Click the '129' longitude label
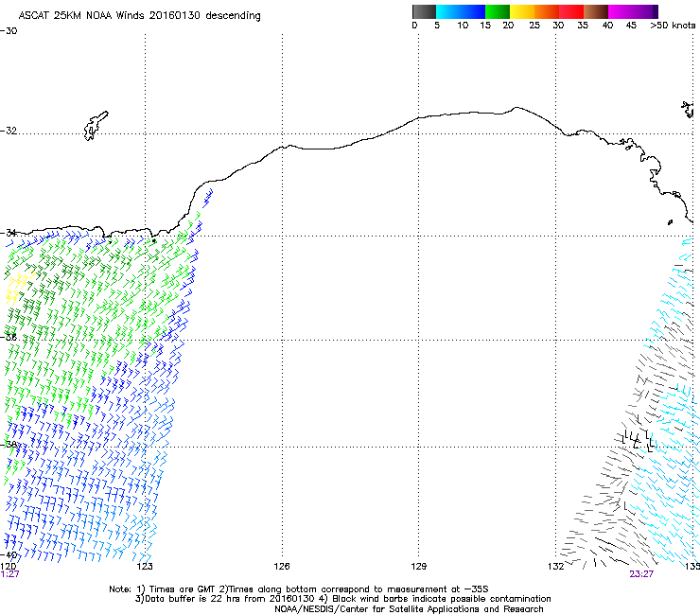Image resolution: width=700 pixels, height=615 pixels. pyautogui.click(x=418, y=567)
